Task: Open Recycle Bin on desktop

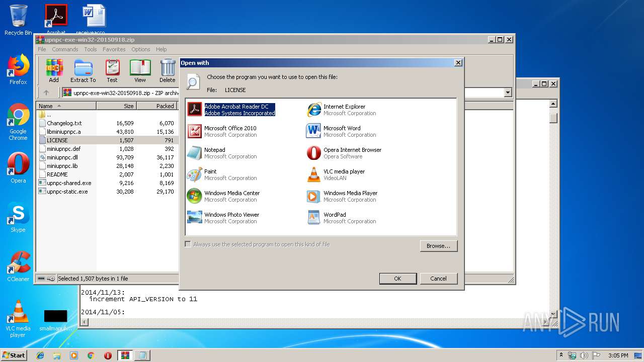Action: (x=18, y=20)
